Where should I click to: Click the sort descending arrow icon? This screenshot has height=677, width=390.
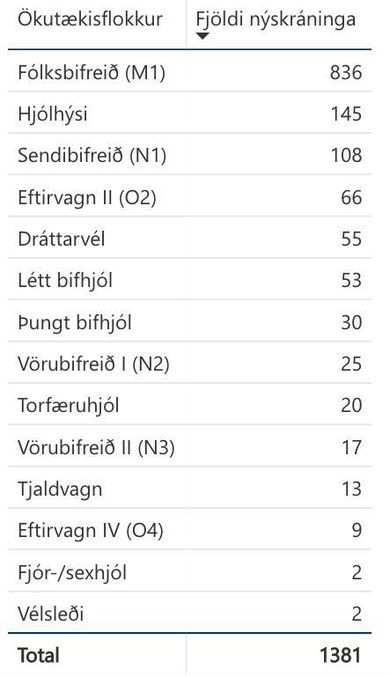tap(202, 36)
